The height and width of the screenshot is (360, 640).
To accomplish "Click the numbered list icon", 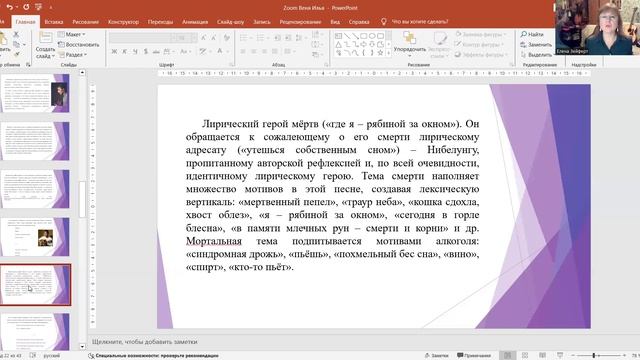I will click(261, 38).
